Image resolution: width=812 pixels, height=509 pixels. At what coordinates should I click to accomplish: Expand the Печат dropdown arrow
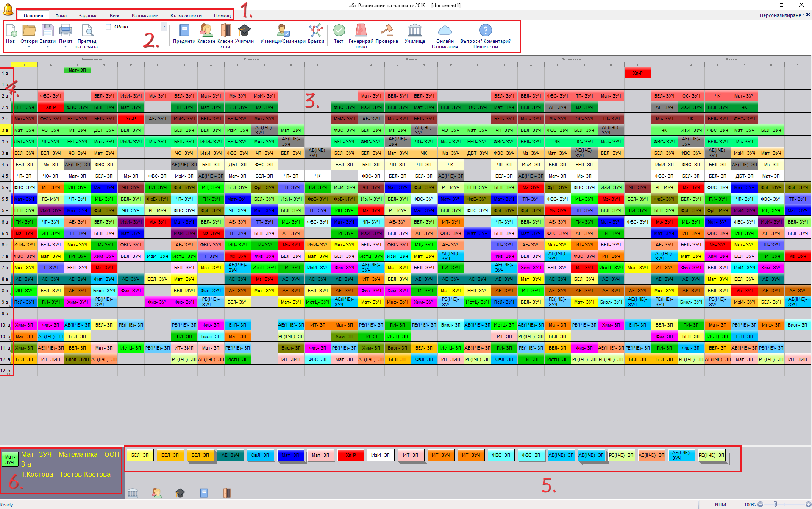point(66,47)
